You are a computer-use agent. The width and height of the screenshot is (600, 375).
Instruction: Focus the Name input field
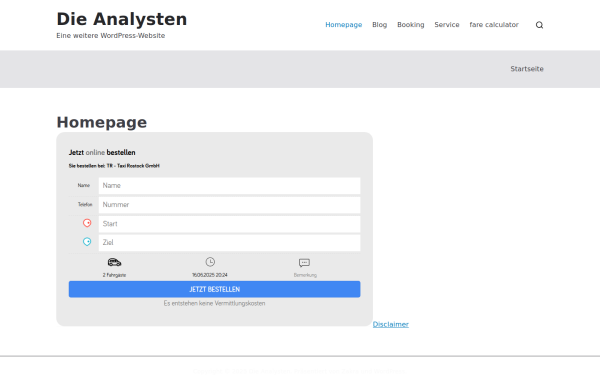coord(230,186)
